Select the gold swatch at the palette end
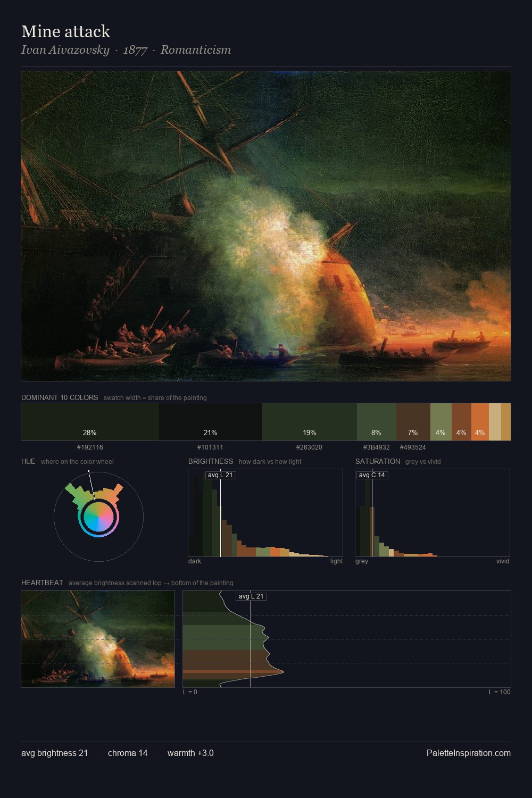Viewport: 532px width, 798px height. 506,422
